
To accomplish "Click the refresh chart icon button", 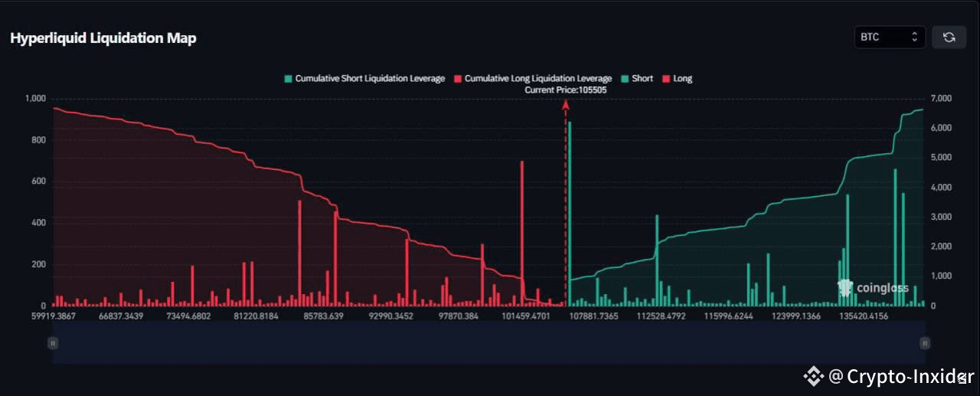I will [x=949, y=37].
